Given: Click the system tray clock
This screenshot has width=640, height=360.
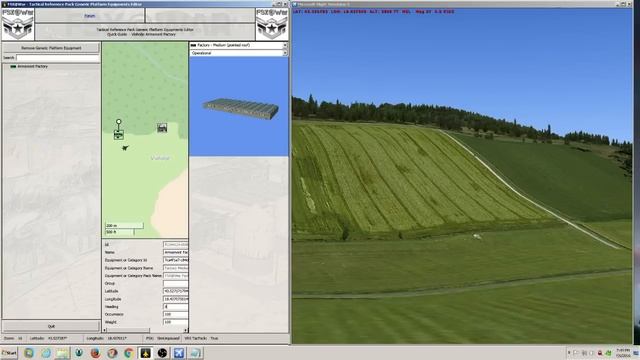Looking at the screenshot, I should click(x=622, y=353).
